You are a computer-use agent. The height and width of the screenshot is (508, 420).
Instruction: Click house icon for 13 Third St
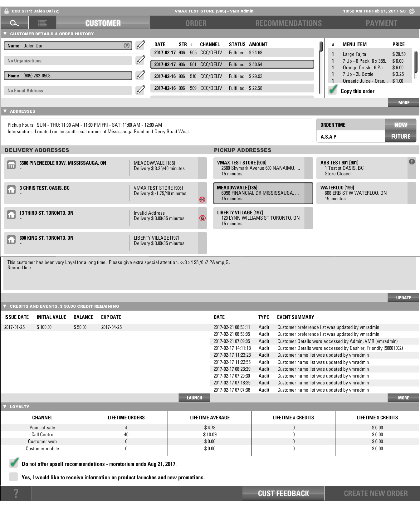coord(11,215)
